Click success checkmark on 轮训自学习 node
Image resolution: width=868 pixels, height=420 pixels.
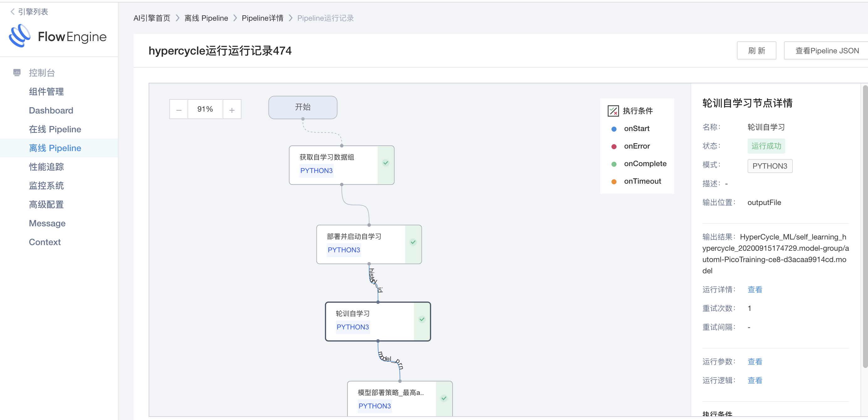coord(422,319)
